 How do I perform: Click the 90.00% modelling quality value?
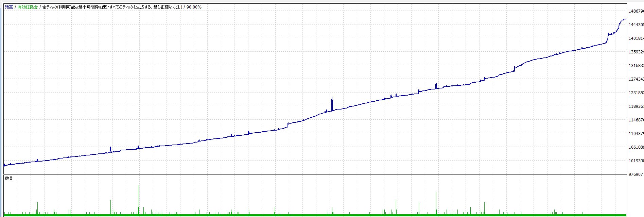pos(194,7)
